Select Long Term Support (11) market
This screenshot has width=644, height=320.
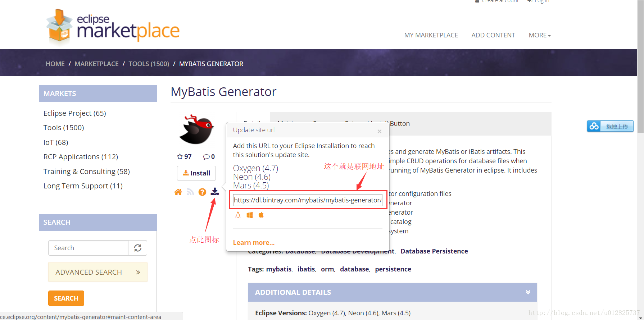pyautogui.click(x=83, y=186)
